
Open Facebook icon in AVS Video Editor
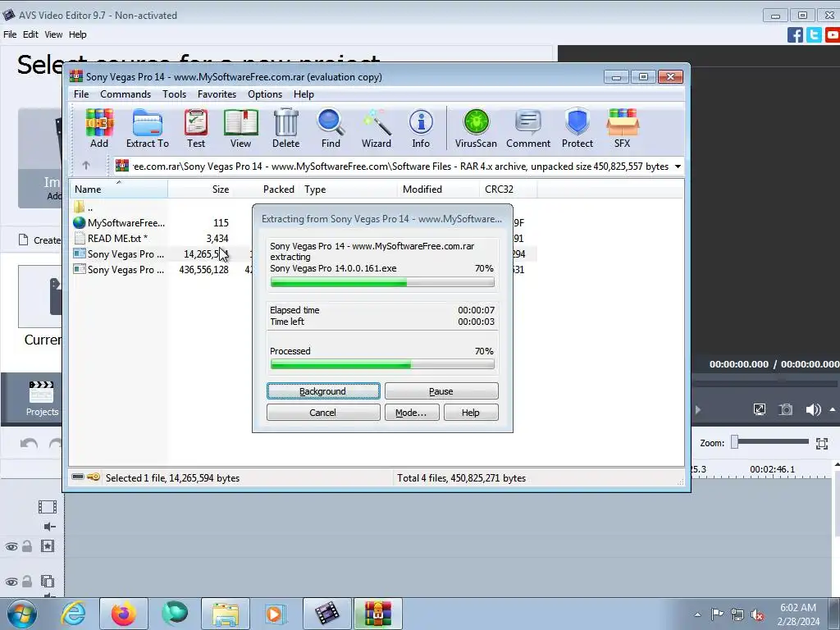[795, 35]
